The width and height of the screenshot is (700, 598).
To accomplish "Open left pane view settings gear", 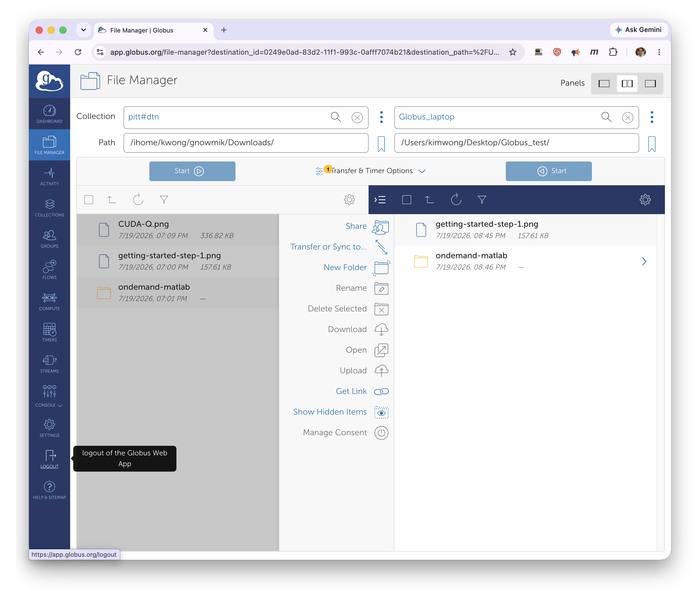I will coord(349,200).
